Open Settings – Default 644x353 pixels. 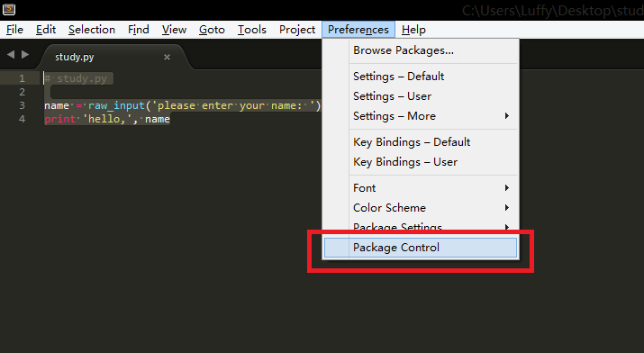pos(420,77)
